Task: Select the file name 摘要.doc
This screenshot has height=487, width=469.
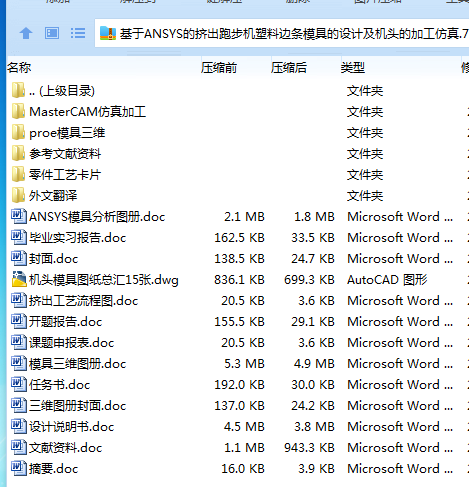Action: pyautogui.click(x=54, y=469)
